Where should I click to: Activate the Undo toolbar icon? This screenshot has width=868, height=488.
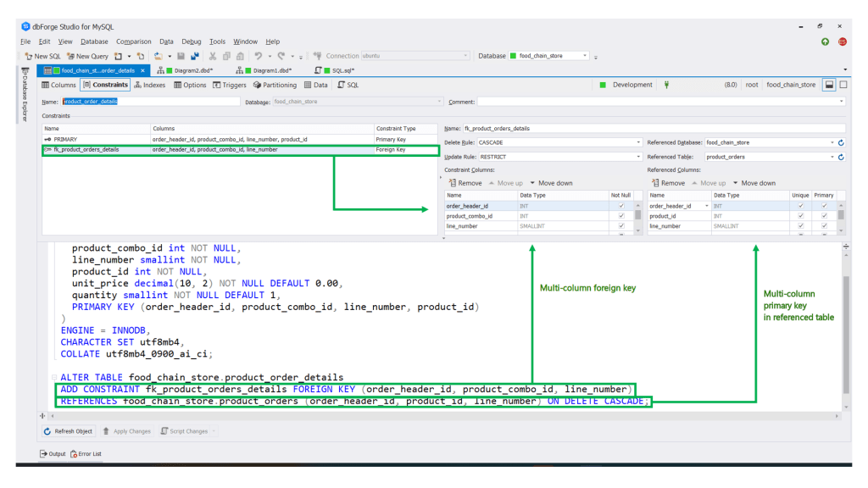click(259, 56)
